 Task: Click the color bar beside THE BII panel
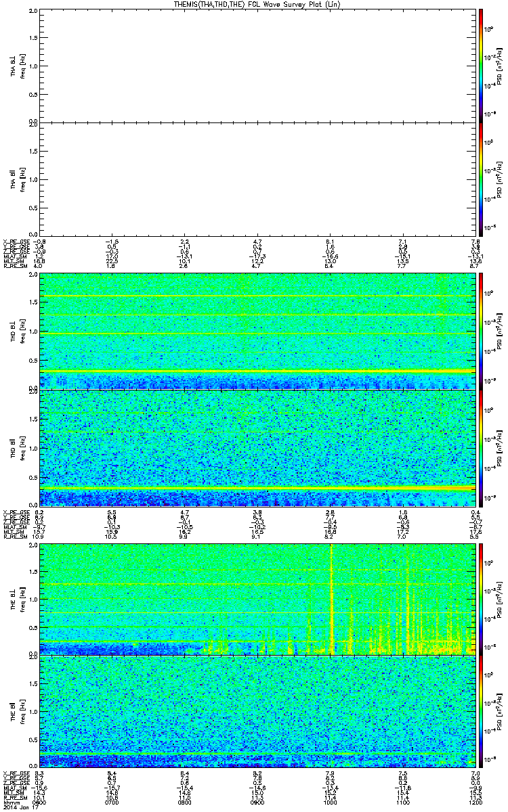pyautogui.click(x=480, y=713)
